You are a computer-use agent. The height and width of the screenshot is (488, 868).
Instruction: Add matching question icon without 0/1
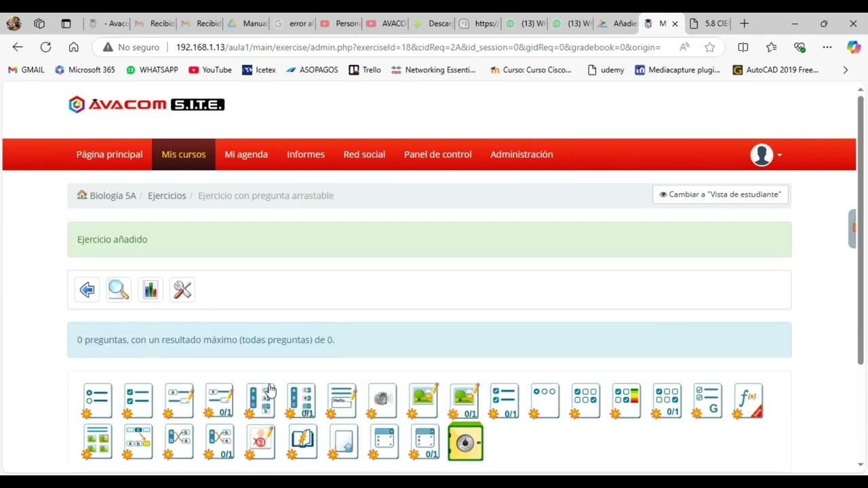pos(260,401)
